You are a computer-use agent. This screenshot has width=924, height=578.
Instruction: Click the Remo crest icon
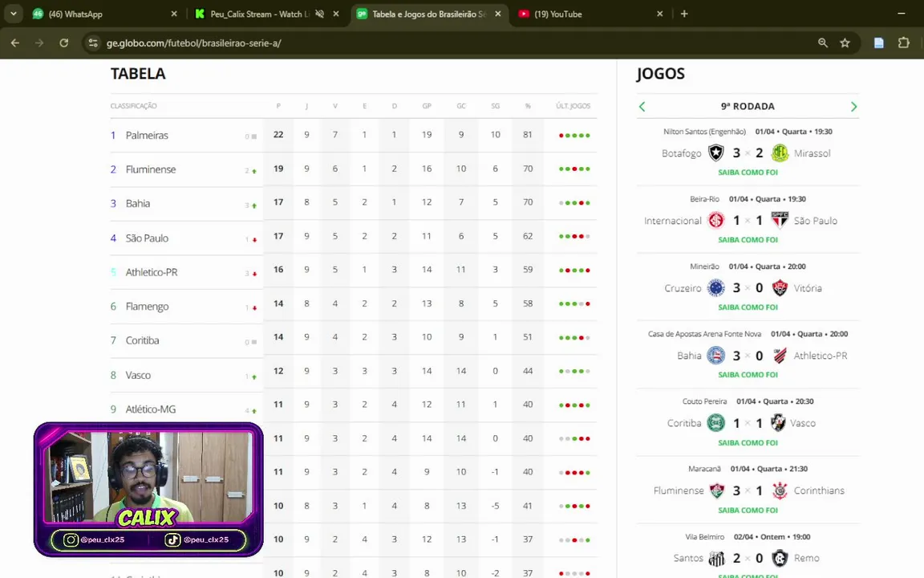click(x=780, y=558)
